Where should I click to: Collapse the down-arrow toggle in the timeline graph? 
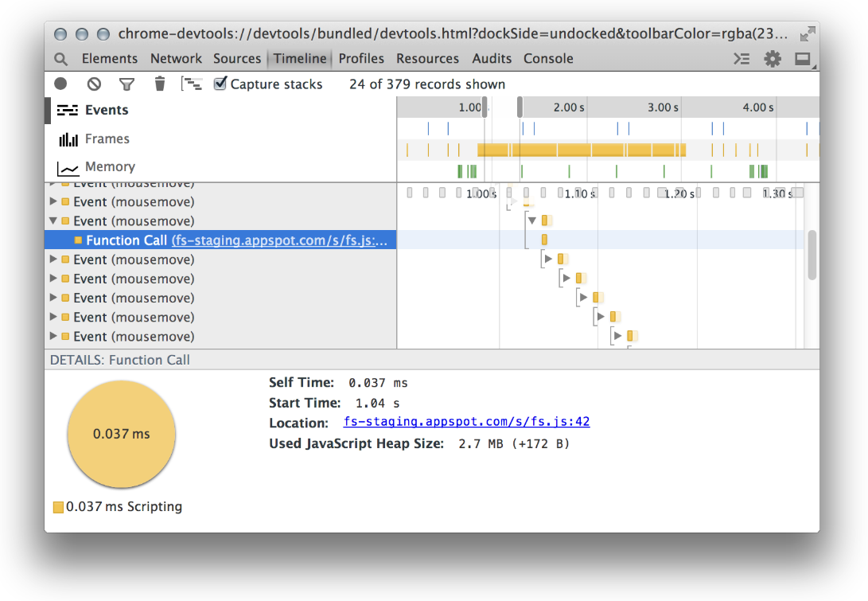point(532,220)
